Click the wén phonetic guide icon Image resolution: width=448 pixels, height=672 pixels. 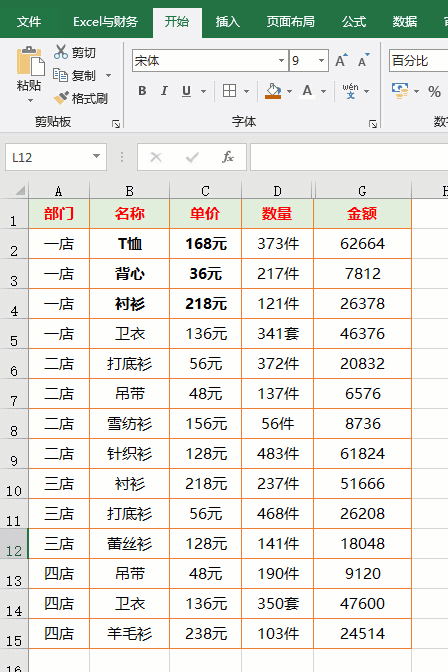coord(350,91)
